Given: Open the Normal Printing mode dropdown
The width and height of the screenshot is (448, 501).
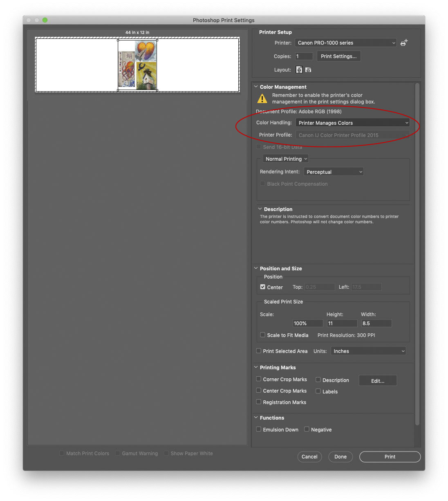Looking at the screenshot, I should tap(286, 159).
